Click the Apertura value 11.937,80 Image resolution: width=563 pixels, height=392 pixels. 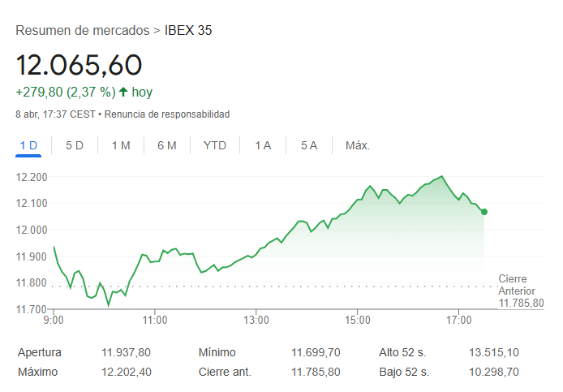[126, 352]
